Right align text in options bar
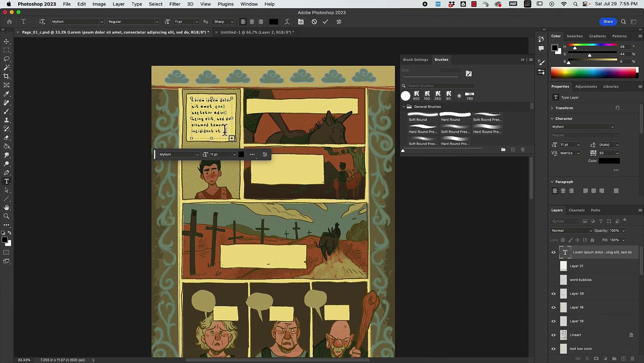The width and height of the screenshot is (644, 363). pyautogui.click(x=260, y=22)
